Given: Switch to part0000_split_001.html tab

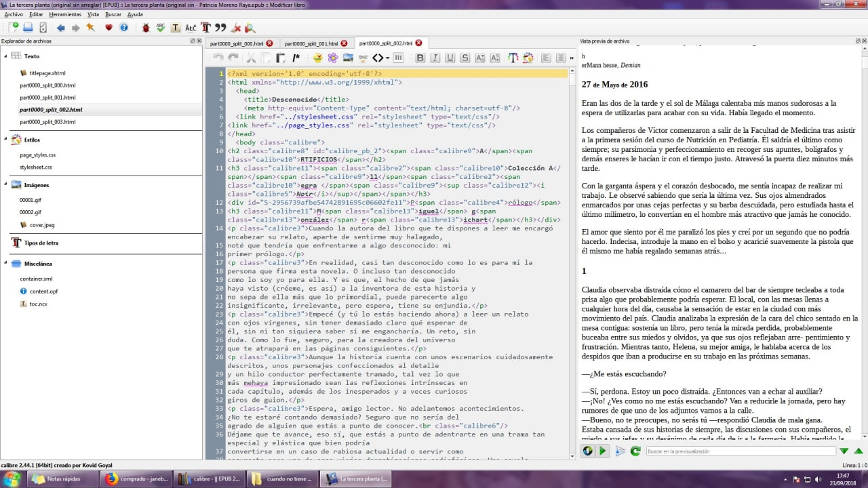Looking at the screenshot, I should click(x=311, y=43).
